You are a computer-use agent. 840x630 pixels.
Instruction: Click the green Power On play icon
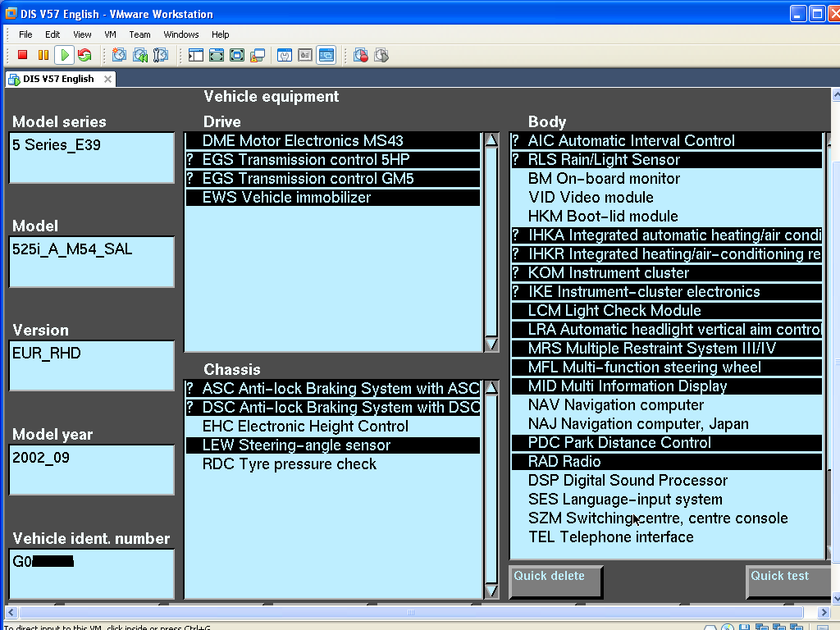pos(64,55)
